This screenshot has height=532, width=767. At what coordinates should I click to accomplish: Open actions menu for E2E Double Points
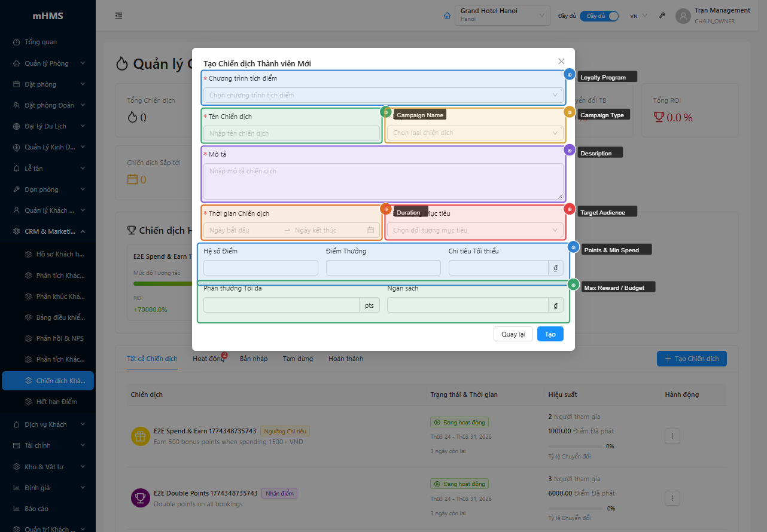(x=672, y=498)
